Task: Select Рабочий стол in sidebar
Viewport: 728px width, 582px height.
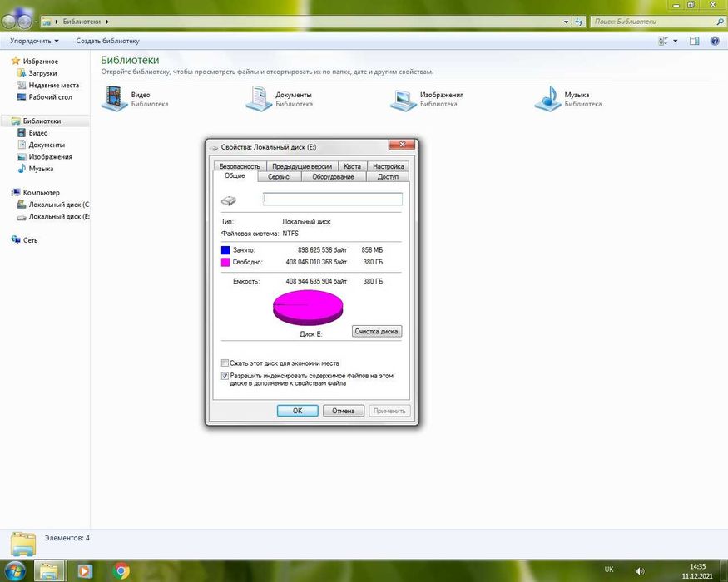Action: pyautogui.click(x=50, y=97)
